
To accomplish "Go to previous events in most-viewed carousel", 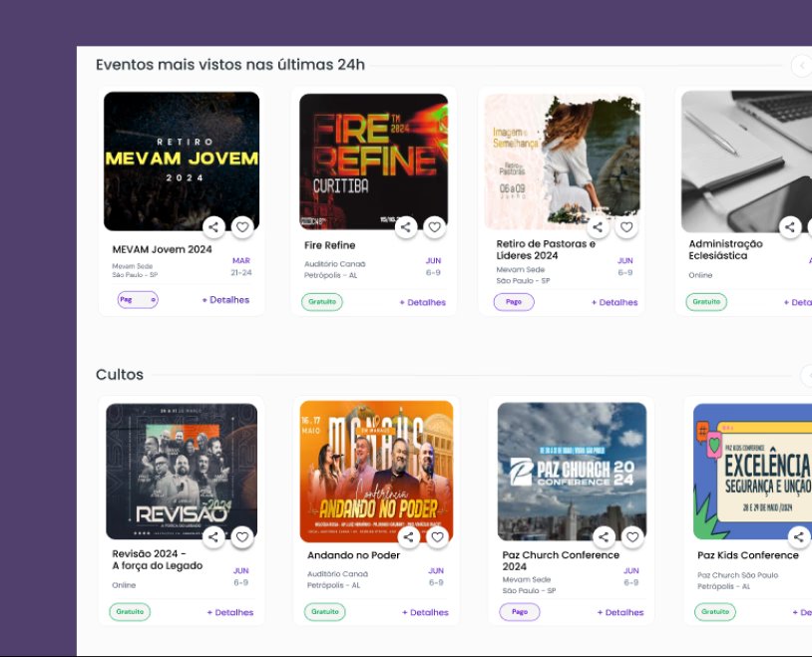I will [x=802, y=66].
